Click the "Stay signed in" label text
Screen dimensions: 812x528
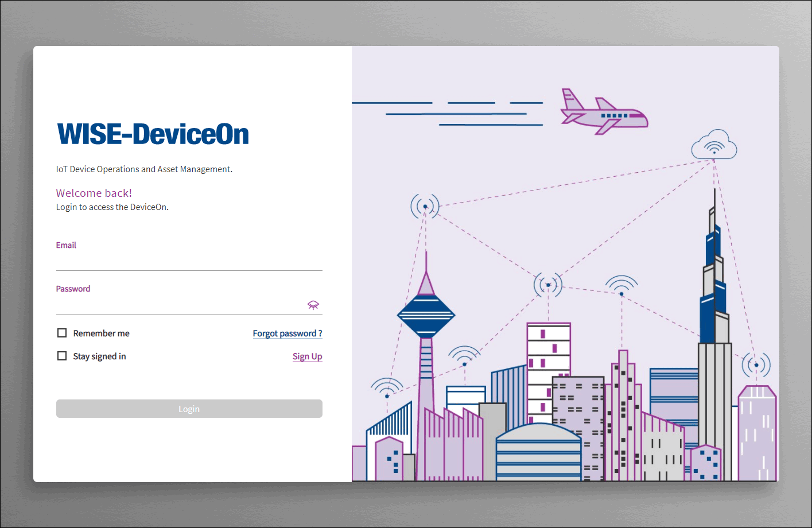tap(99, 356)
